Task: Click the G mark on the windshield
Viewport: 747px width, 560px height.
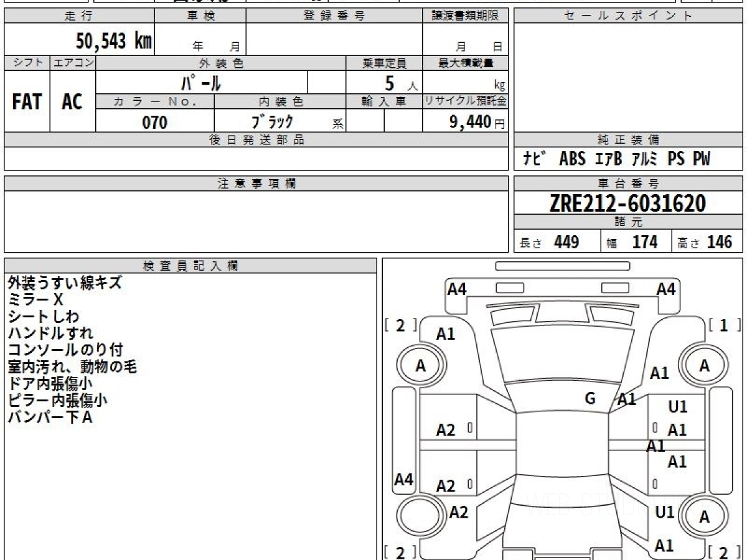Action: tap(590, 399)
